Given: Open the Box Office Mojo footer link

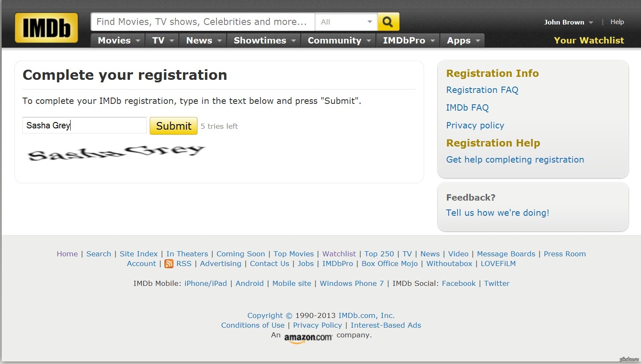Looking at the screenshot, I should click(389, 263).
